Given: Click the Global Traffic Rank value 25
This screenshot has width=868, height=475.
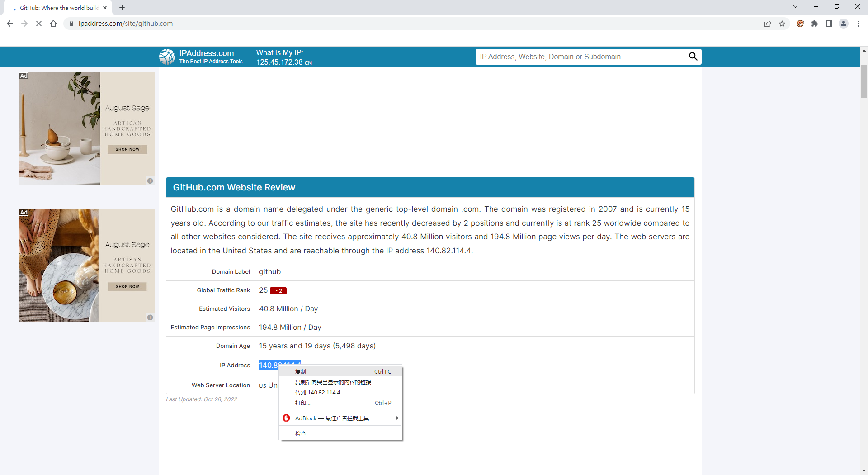Looking at the screenshot, I should 263,290.
